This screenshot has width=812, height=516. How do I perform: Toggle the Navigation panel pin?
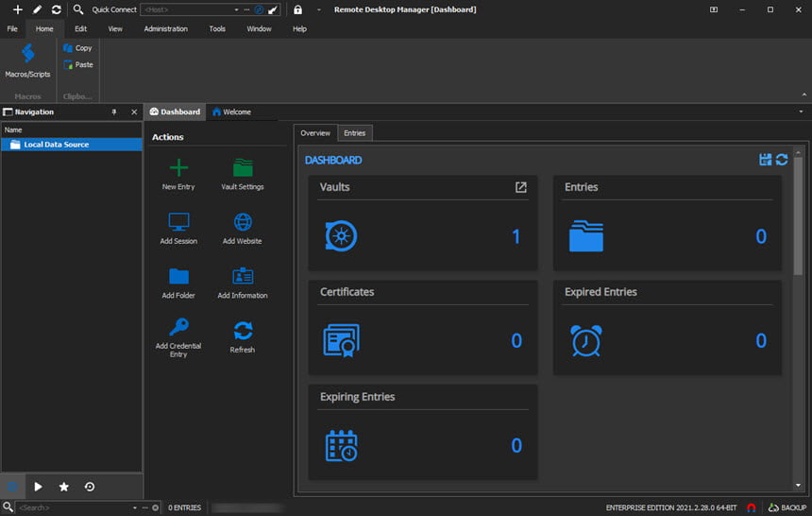(114, 112)
